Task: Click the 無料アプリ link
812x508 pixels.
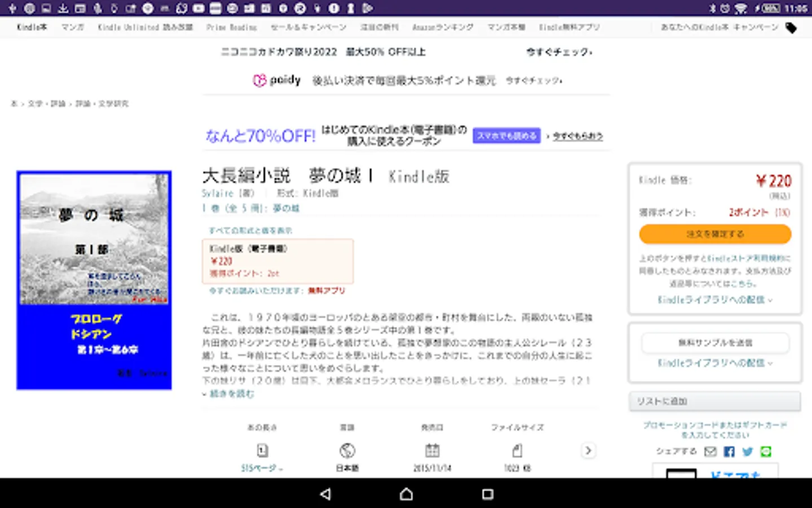Action: click(x=326, y=291)
